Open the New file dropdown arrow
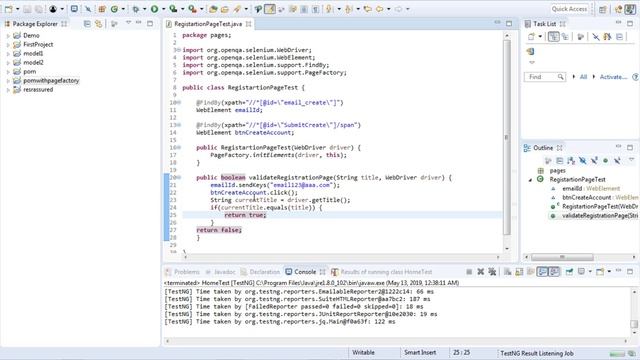Viewport: 640px width, 360px height. tap(18, 9)
